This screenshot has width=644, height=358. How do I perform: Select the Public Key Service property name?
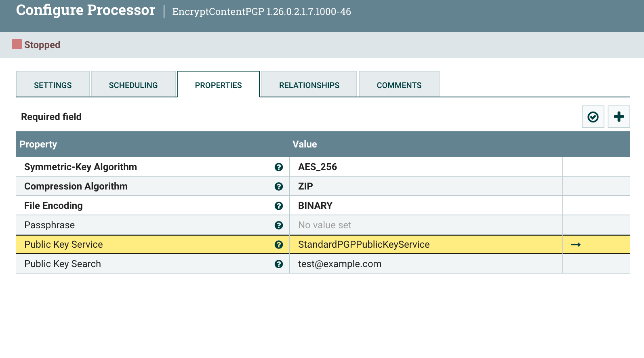63,244
